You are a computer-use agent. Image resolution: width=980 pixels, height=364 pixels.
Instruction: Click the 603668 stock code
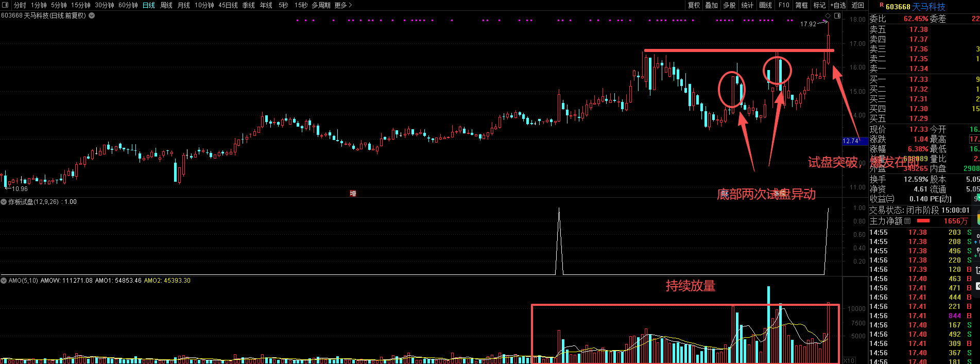(x=898, y=7)
